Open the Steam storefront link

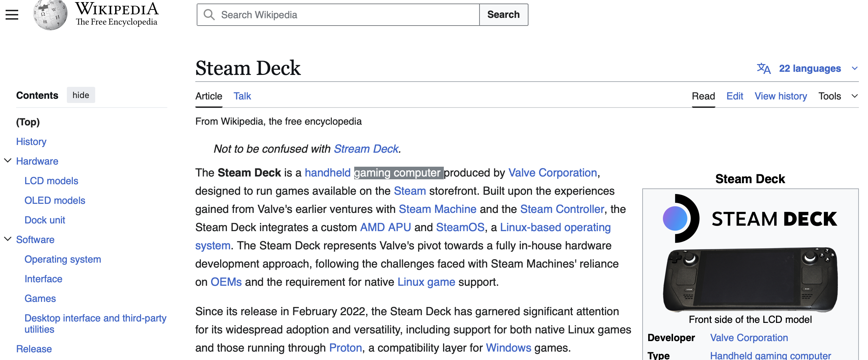coord(410,191)
